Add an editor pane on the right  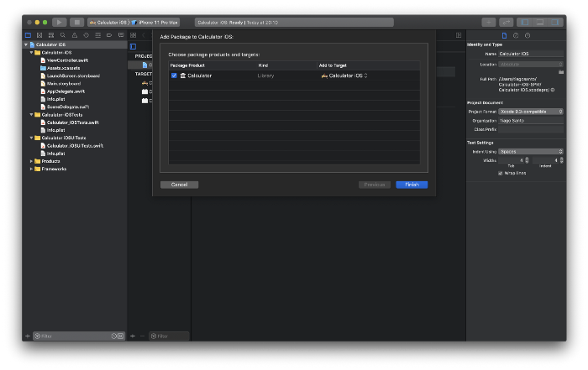point(459,35)
